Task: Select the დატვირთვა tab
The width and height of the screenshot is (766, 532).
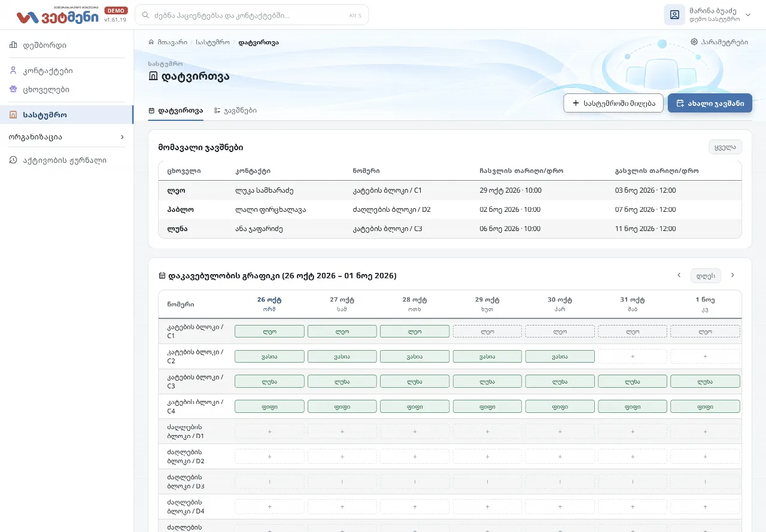Action: pyautogui.click(x=176, y=111)
